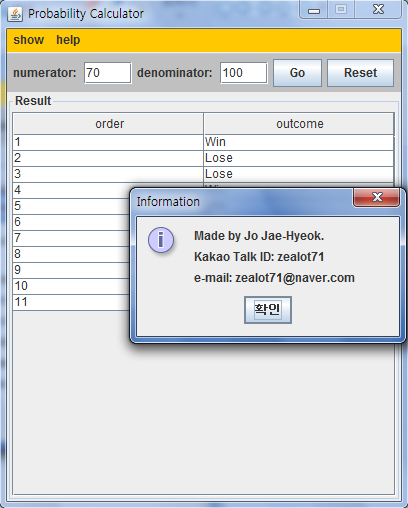Select order cell 7
408x508 pixels.
(72, 238)
